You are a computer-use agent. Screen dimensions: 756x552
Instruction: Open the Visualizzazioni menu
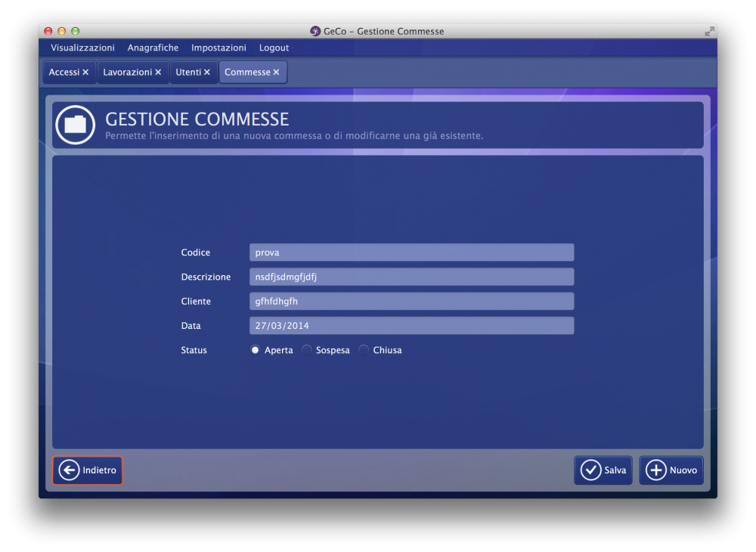[x=82, y=48]
